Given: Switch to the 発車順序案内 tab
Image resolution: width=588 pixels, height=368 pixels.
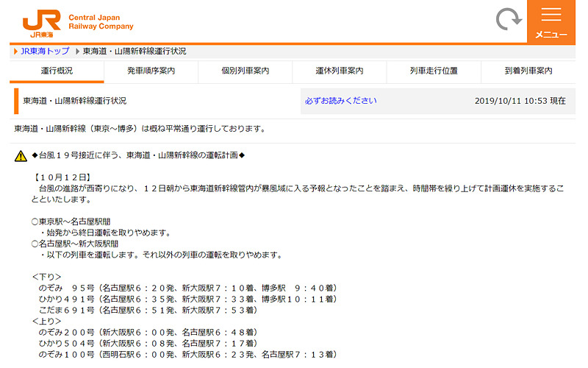Looking at the screenshot, I should [x=151, y=71].
